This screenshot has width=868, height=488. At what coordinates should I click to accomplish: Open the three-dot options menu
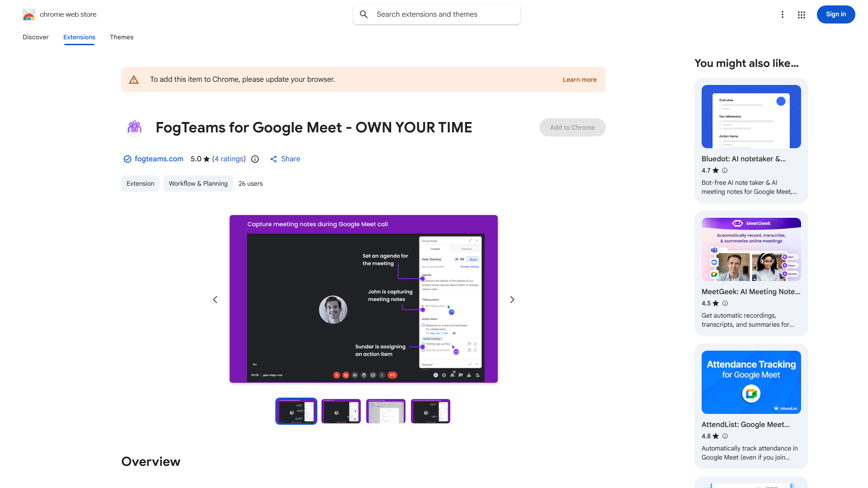(782, 14)
